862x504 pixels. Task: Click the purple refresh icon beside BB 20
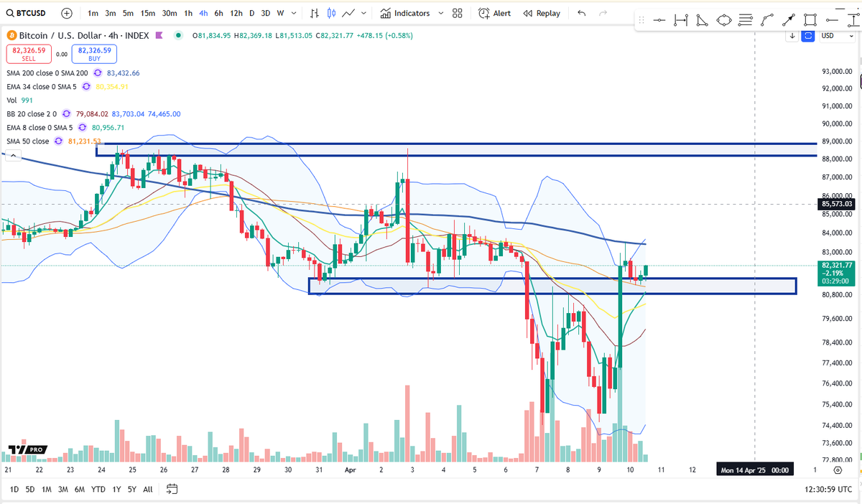(66, 113)
